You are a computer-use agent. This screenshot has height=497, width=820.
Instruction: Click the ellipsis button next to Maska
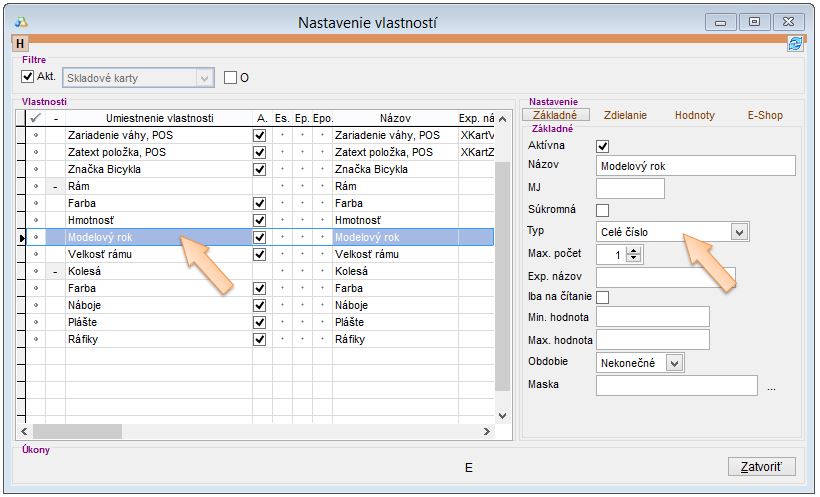coord(771,386)
